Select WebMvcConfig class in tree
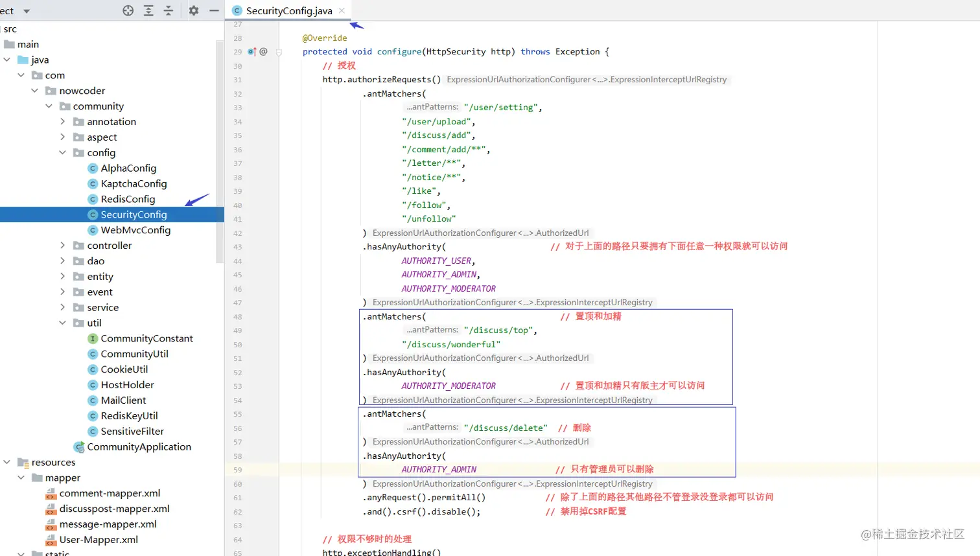The width and height of the screenshot is (980, 556). (135, 230)
